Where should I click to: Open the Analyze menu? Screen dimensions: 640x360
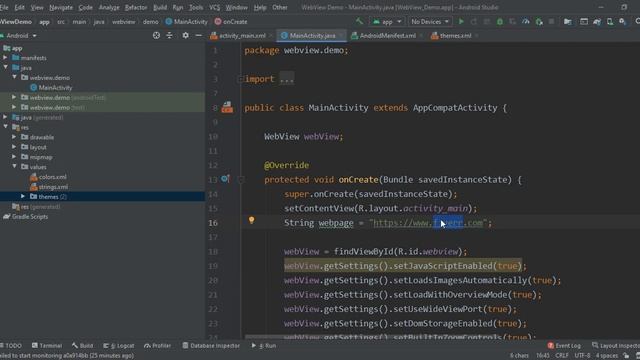point(109,7)
